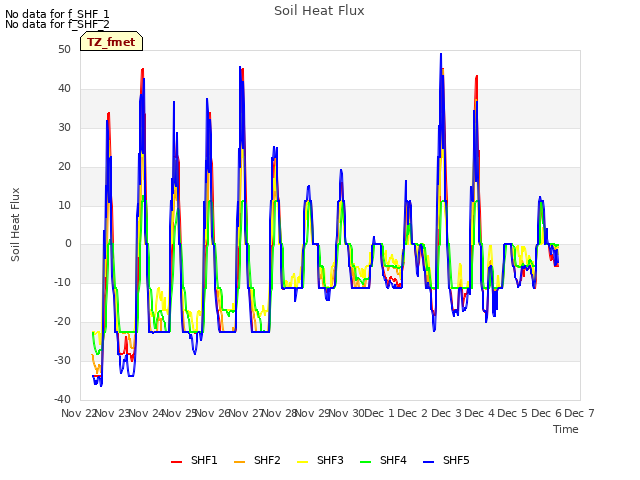
Task: Select the SHF2 legend label
Action: coord(267,460)
